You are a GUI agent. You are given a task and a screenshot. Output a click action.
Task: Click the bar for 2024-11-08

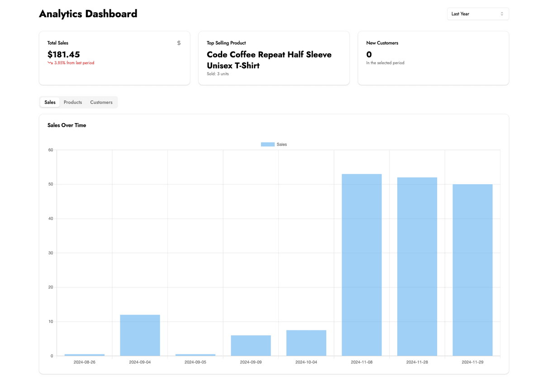pos(362,265)
